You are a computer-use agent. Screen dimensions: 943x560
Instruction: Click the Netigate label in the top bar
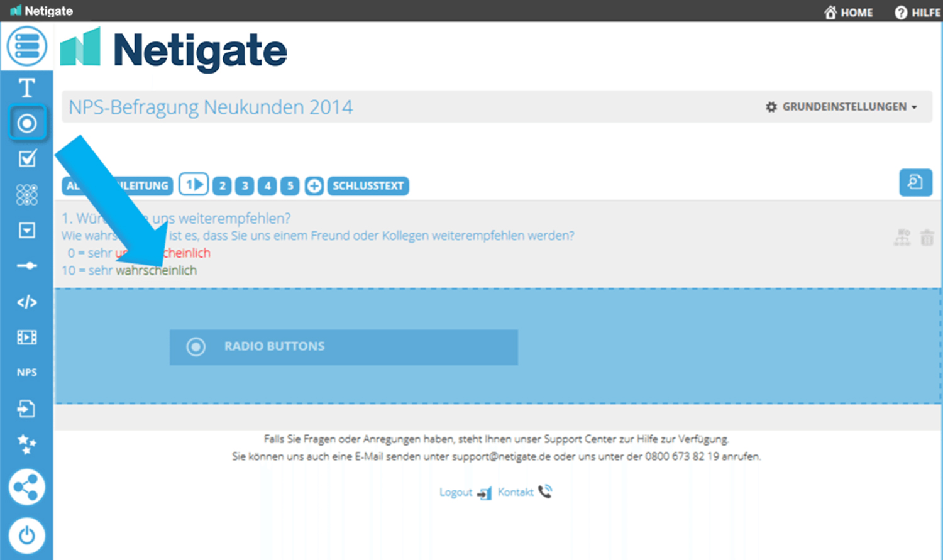point(41,11)
